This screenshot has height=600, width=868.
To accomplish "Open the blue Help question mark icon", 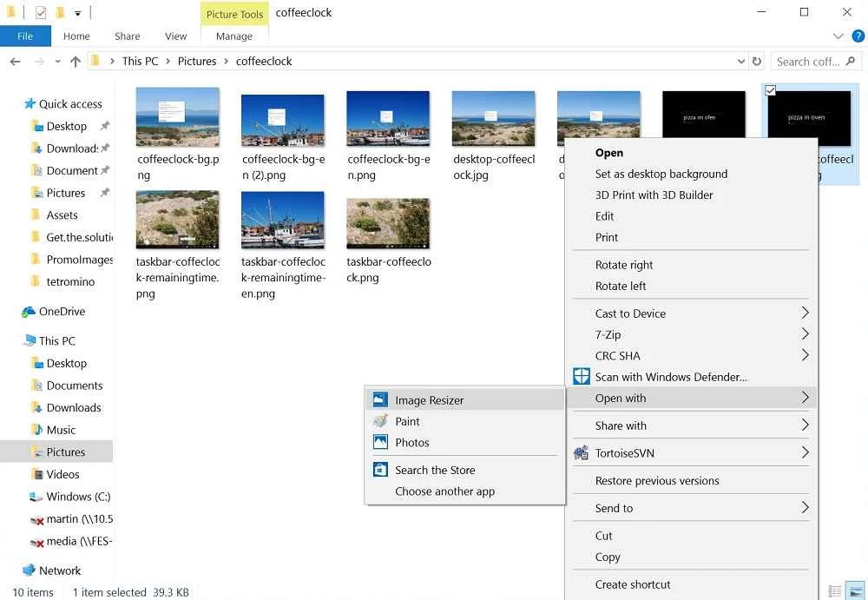I will 858,36.
